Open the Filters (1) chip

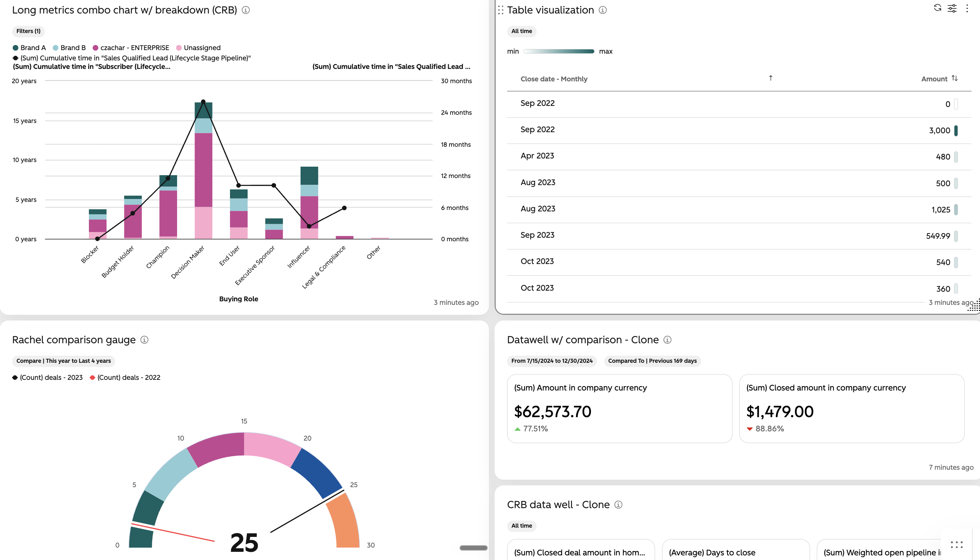coord(28,31)
